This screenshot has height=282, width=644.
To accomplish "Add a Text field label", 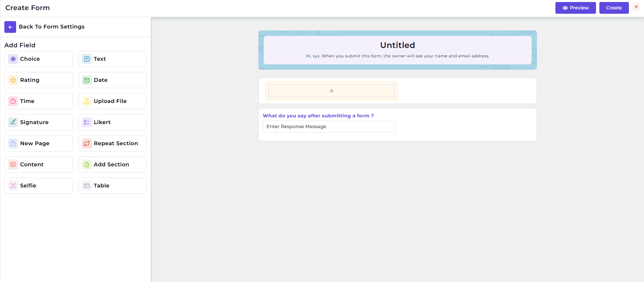I will (100, 59).
